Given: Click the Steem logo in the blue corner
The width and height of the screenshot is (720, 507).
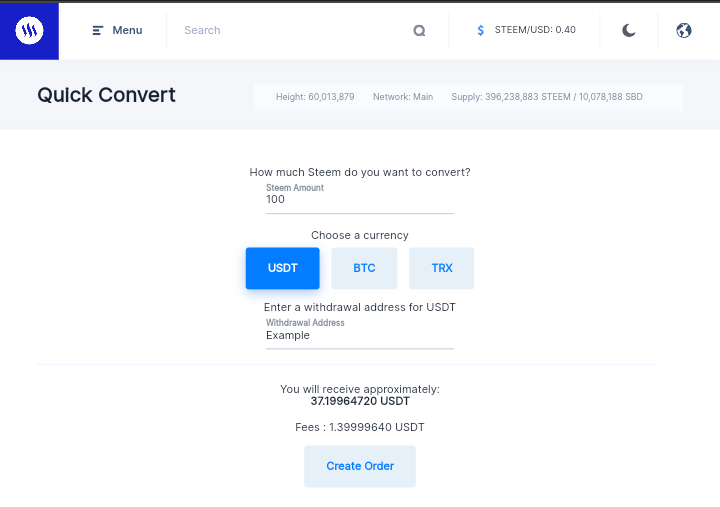Looking at the screenshot, I should pyautogui.click(x=29, y=30).
